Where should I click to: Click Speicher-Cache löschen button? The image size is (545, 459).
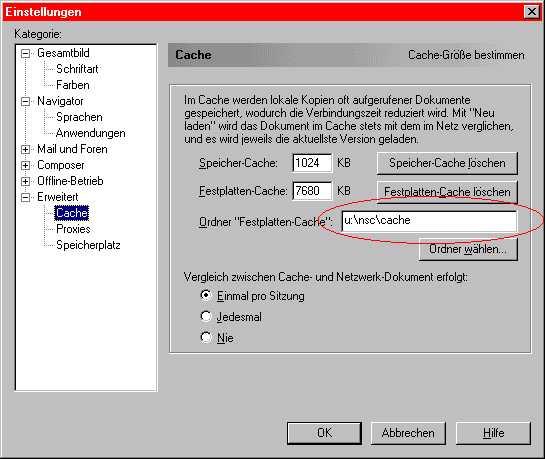(x=447, y=163)
